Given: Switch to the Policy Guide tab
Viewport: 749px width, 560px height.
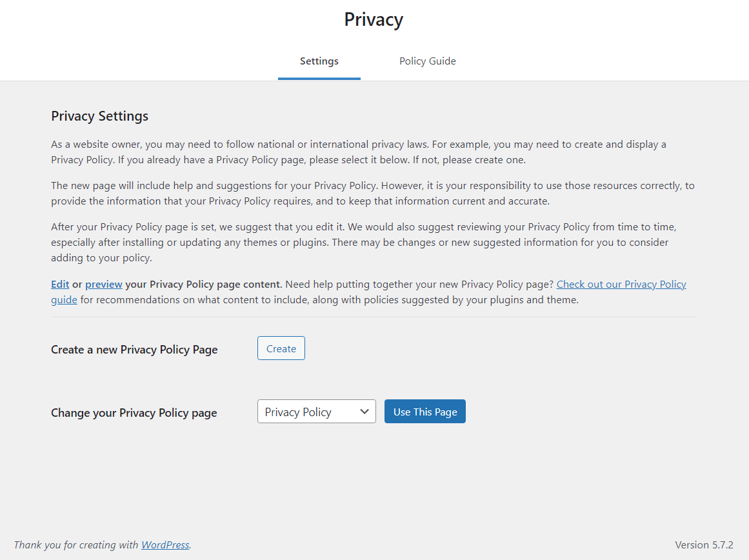Looking at the screenshot, I should (427, 61).
